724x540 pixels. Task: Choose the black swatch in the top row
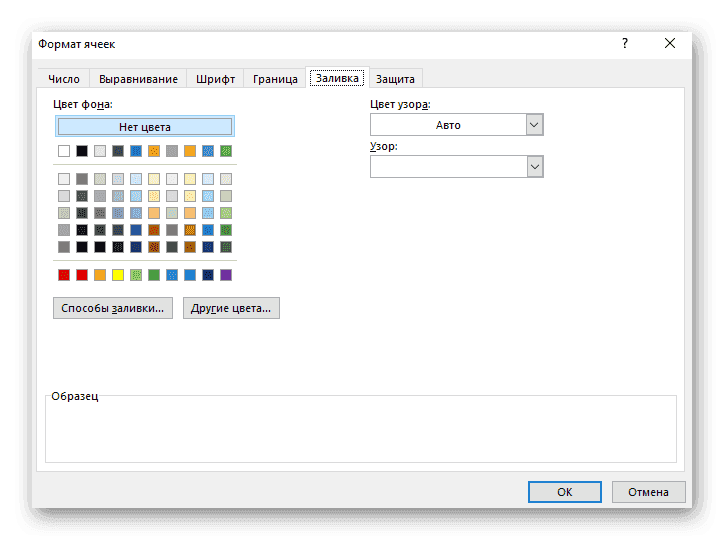click(82, 151)
